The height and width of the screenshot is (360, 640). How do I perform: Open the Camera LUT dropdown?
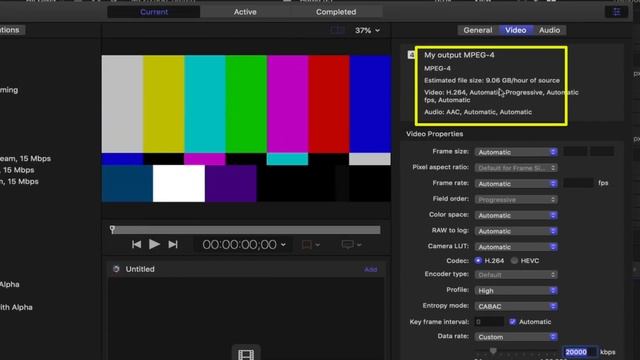tap(516, 247)
